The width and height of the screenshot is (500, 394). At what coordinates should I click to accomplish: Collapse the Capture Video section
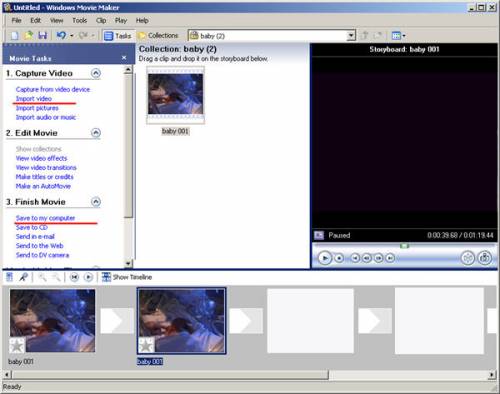click(96, 73)
